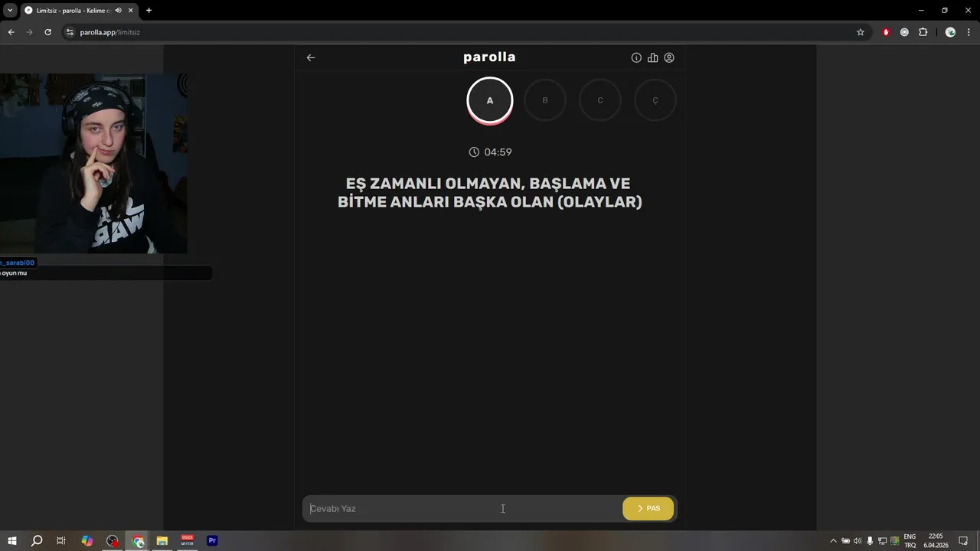980x551 pixels.
Task: Open the notification center icon
Action: pyautogui.click(x=964, y=541)
